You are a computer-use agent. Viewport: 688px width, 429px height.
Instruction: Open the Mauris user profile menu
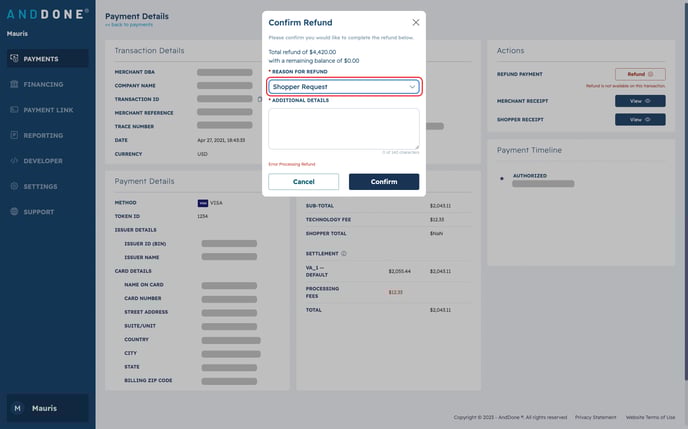click(x=47, y=408)
